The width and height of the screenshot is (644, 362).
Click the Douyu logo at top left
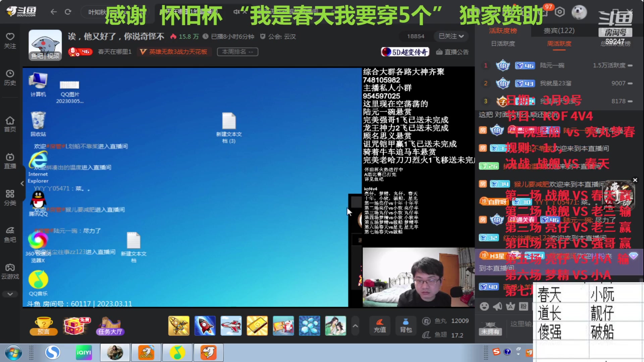pos(21,12)
